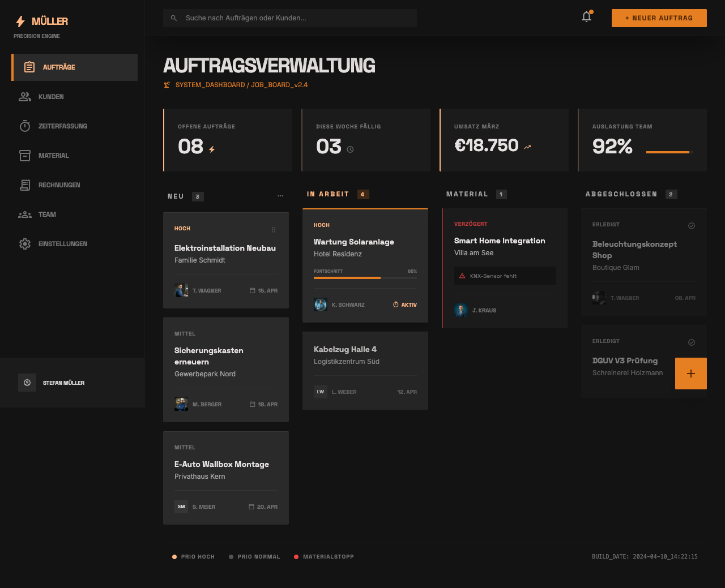Image resolution: width=725 pixels, height=588 pixels.
Task: Open notifications via the bell icon
Action: coord(586,17)
